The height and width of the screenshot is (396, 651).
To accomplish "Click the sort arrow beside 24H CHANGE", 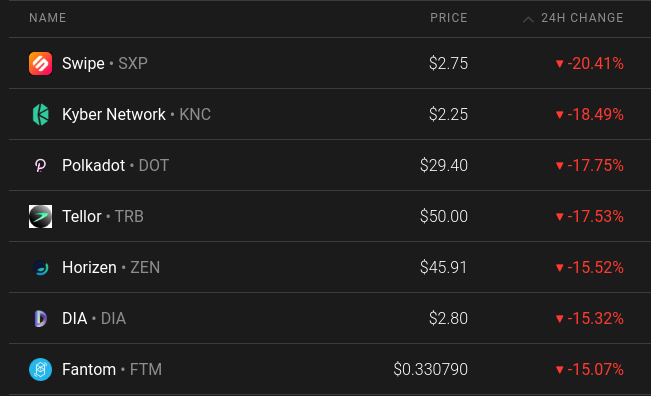I will click(x=528, y=19).
